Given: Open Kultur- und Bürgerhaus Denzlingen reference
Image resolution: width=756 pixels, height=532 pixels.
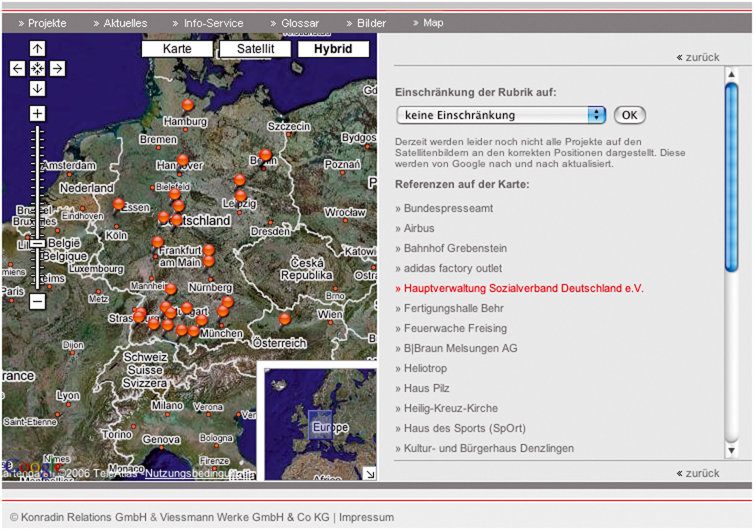Looking at the screenshot, I should [485, 448].
